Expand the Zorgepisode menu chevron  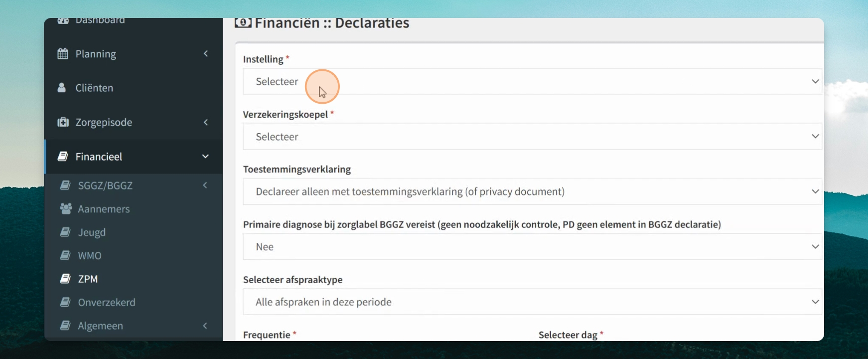206,122
